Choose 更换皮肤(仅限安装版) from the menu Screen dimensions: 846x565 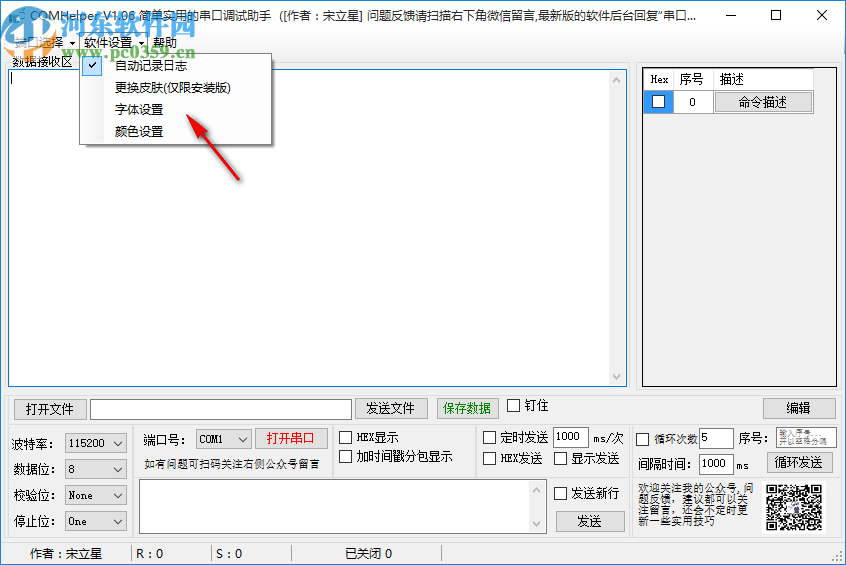coord(176,87)
